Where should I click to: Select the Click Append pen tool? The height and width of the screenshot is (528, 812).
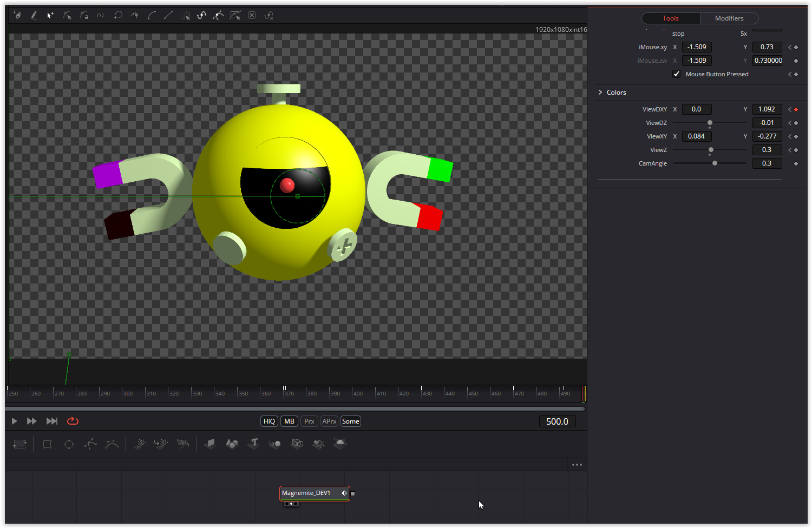tap(17, 16)
